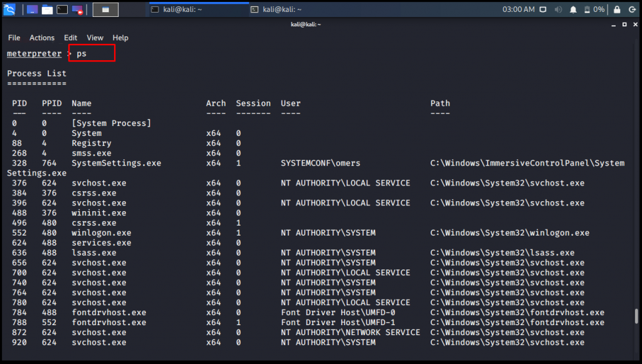Mute audio via the volume icon

tap(558, 9)
